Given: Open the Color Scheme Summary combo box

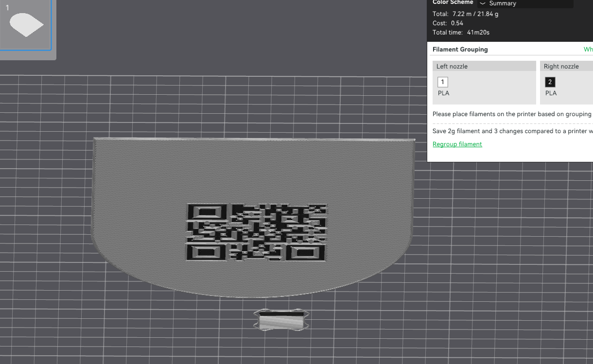Looking at the screenshot, I should [x=525, y=3].
